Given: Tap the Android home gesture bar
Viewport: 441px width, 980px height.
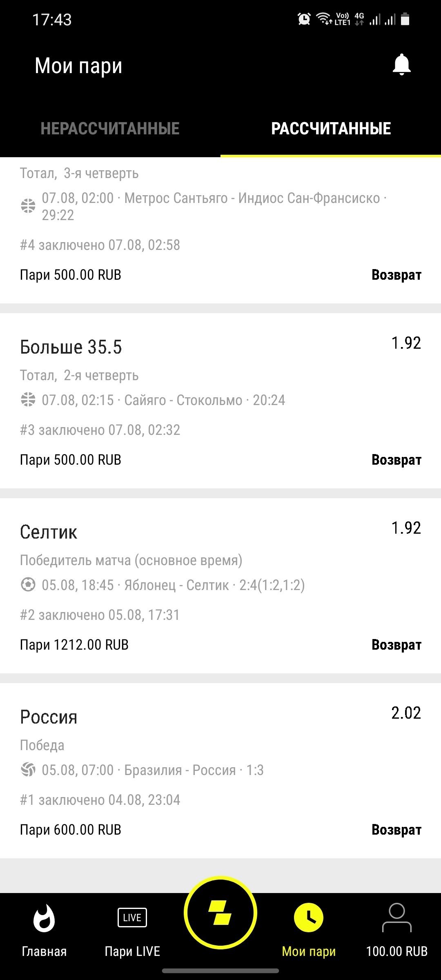Looking at the screenshot, I should click(220, 971).
